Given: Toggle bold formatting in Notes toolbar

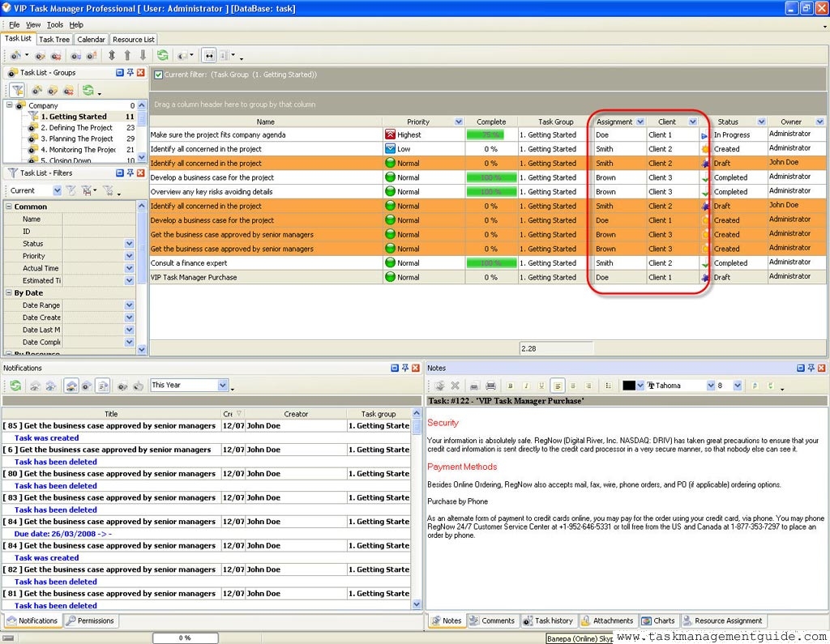Looking at the screenshot, I should [x=511, y=386].
